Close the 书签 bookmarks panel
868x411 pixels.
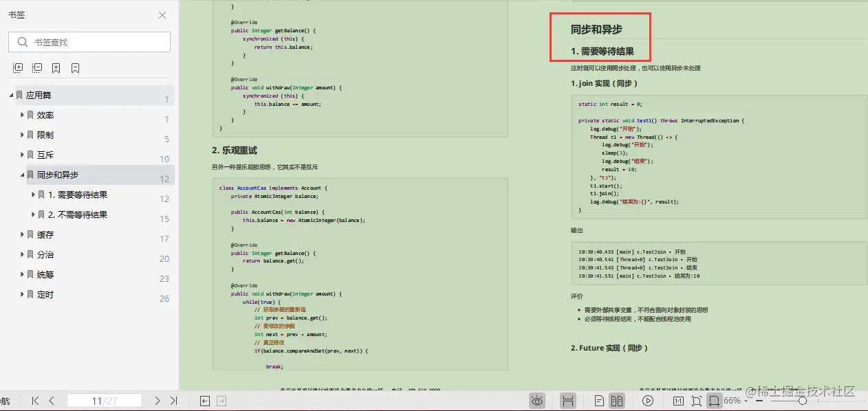[x=162, y=15]
